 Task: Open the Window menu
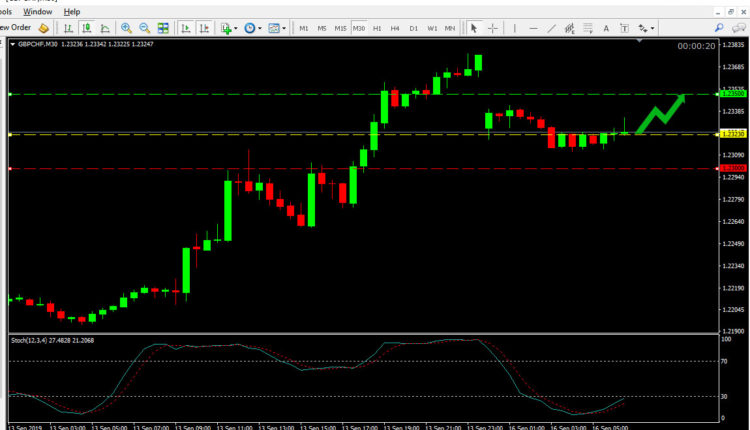(x=38, y=11)
